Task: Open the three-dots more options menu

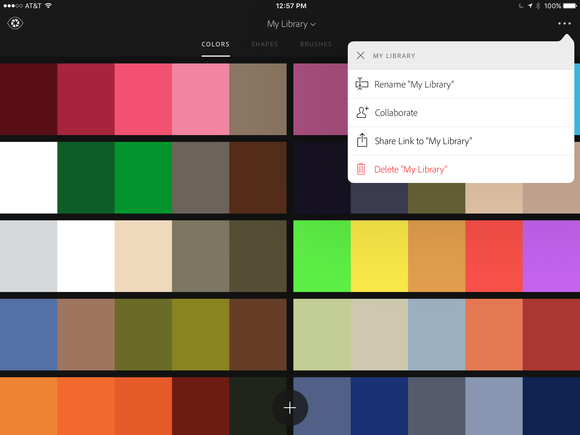Action: 564,24
